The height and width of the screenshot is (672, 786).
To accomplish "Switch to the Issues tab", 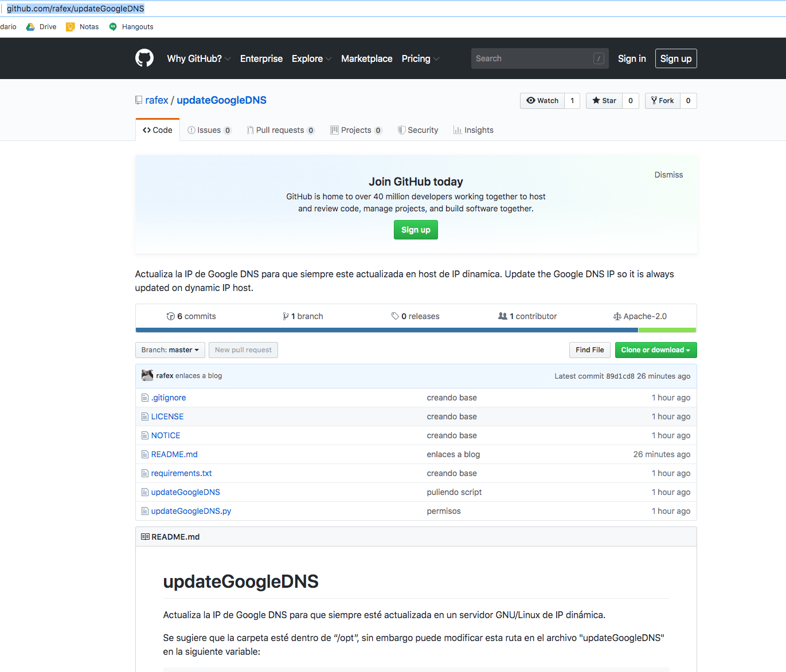I will (x=209, y=130).
